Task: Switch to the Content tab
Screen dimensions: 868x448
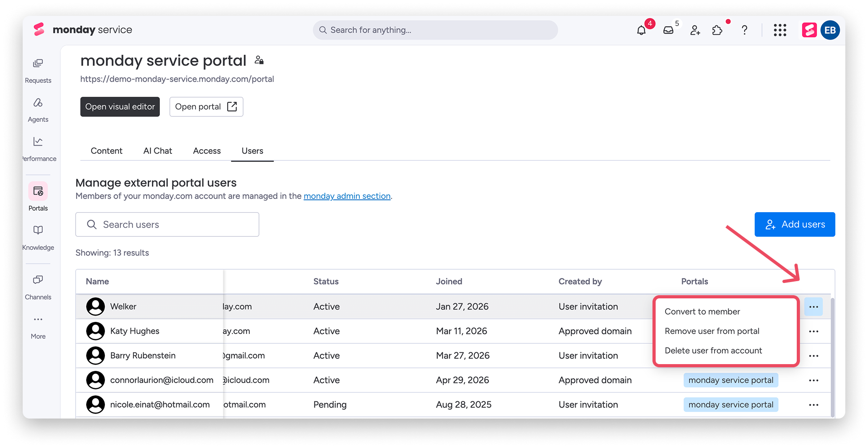Action: pyautogui.click(x=107, y=151)
